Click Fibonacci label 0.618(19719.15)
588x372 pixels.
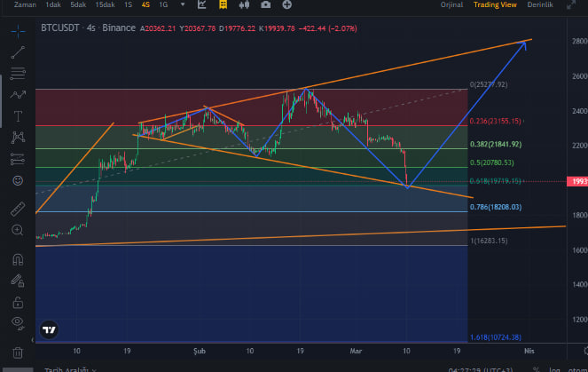495,181
